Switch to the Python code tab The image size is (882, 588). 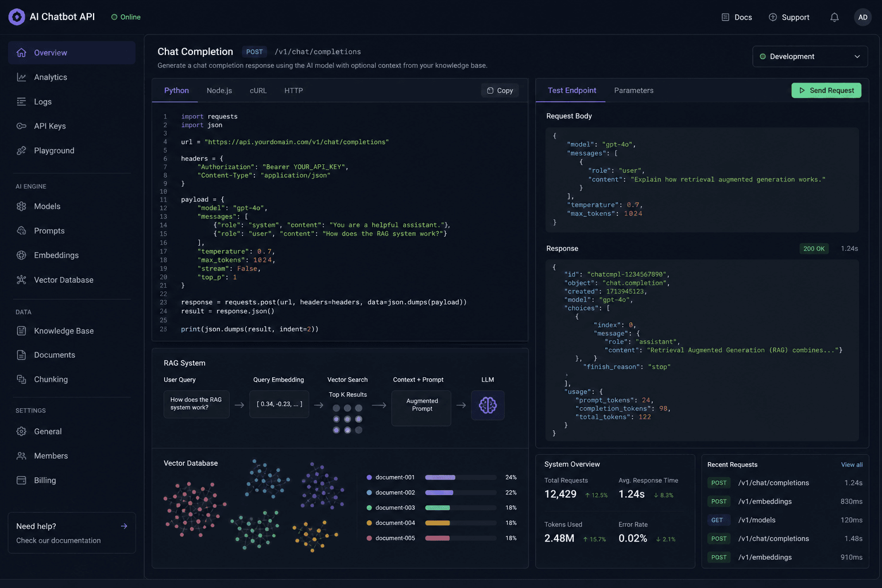[176, 90]
